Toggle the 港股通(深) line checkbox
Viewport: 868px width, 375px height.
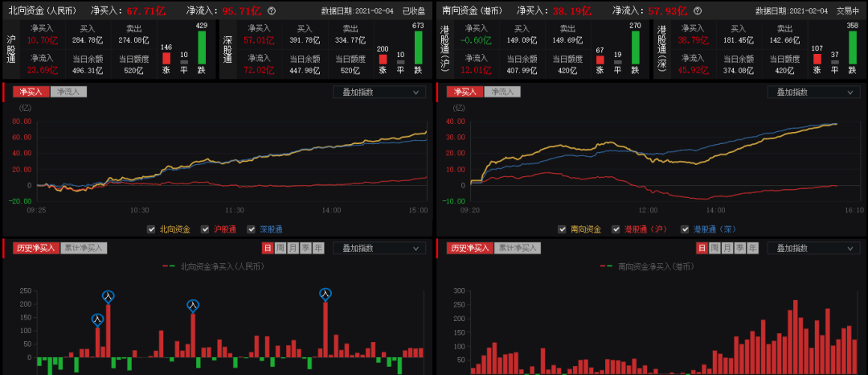(685, 229)
